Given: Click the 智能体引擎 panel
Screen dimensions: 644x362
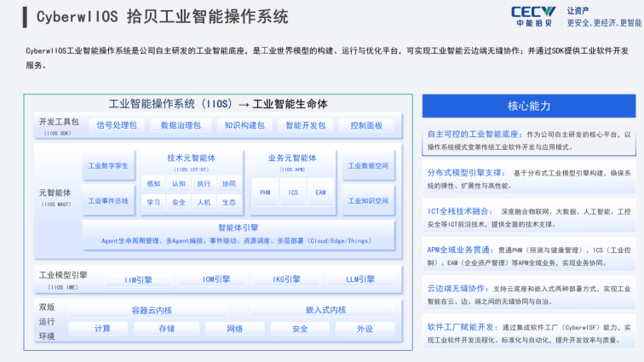Looking at the screenshot, I should [239, 234].
